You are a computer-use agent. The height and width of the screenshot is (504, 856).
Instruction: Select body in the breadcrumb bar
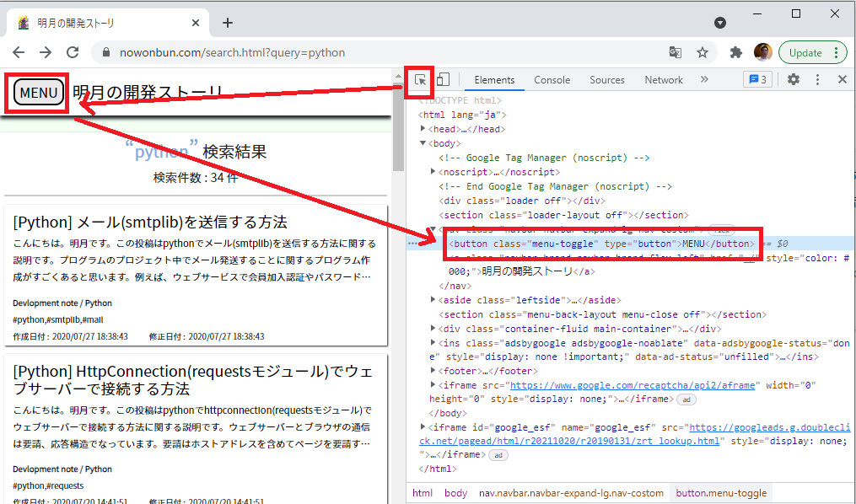pos(456,493)
